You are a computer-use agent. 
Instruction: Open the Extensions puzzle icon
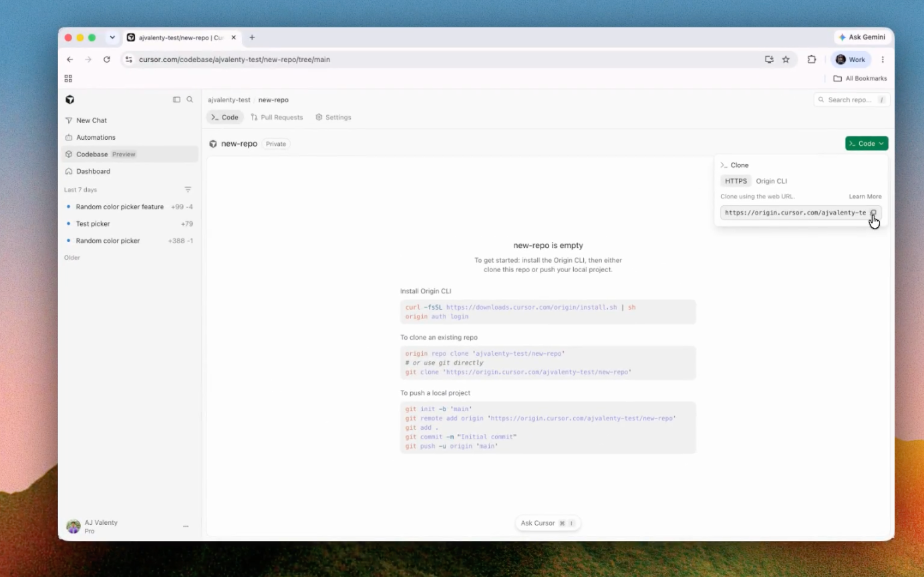[x=812, y=60]
